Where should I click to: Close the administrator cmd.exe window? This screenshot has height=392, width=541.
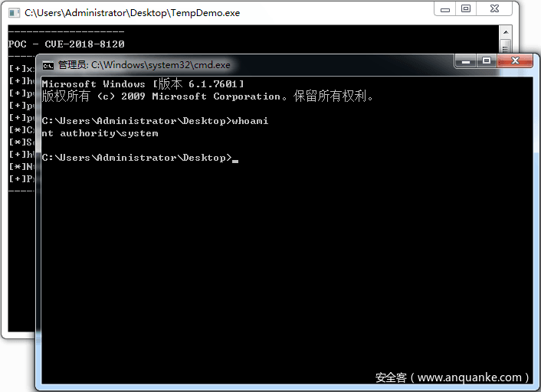point(515,61)
